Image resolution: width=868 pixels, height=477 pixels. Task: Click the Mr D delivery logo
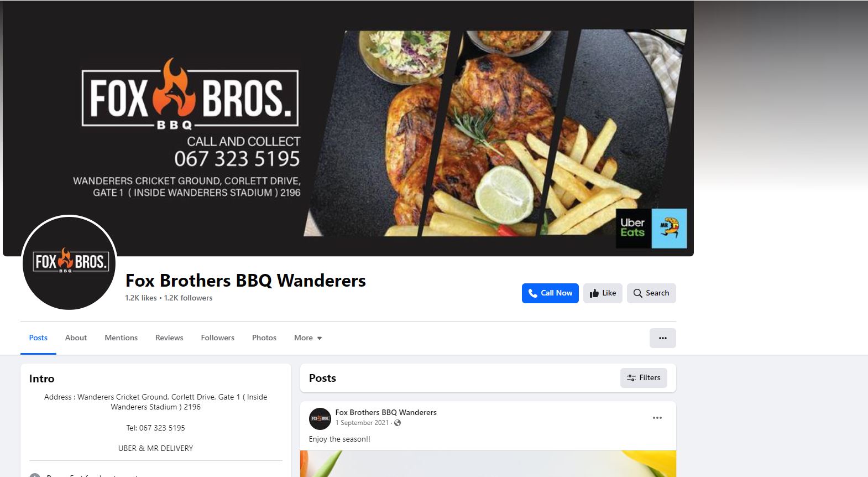point(669,228)
